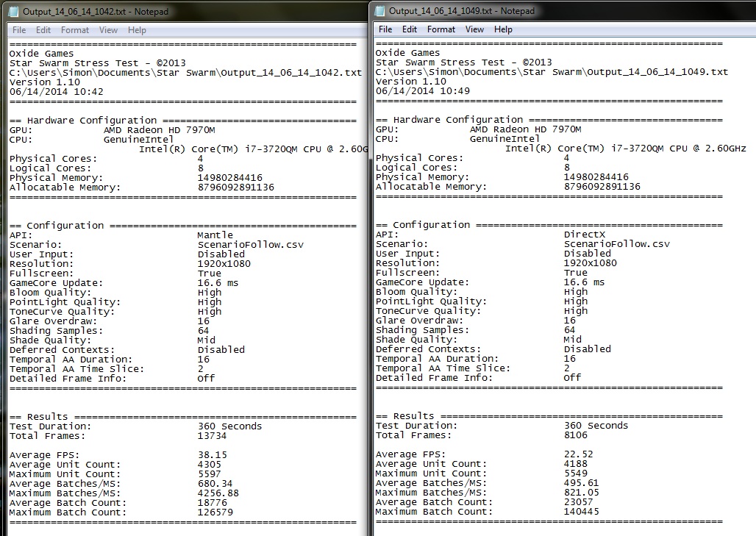Screen dimensions: 756x536
Task: Click GameCore Update '16.6 ms' in left window
Action: click(218, 283)
